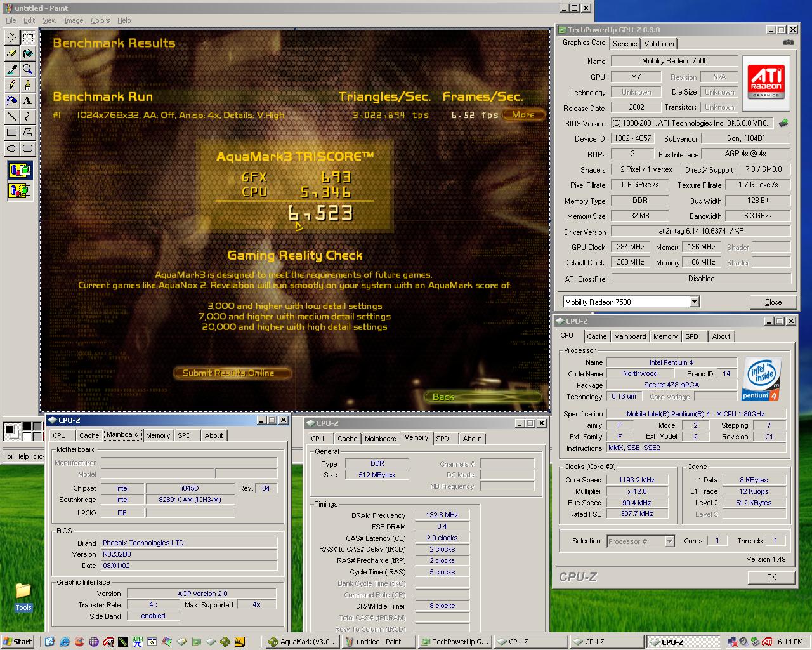Select the straight Line tool

click(12, 117)
